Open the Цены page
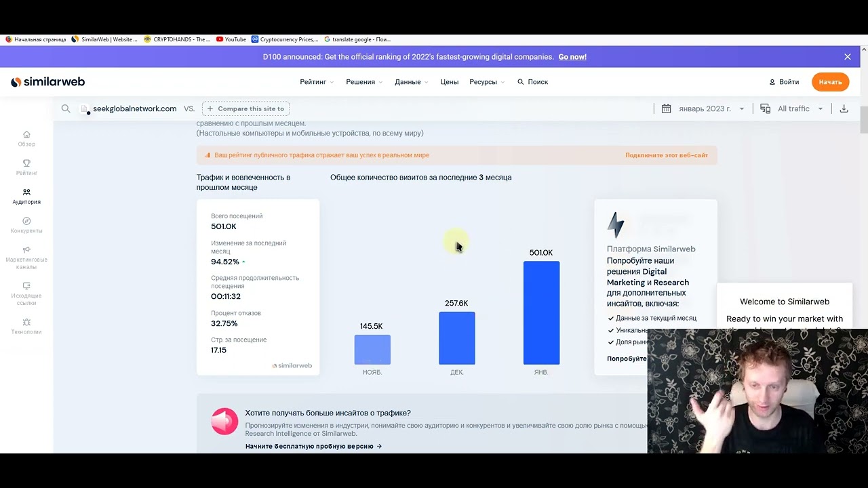 point(450,82)
